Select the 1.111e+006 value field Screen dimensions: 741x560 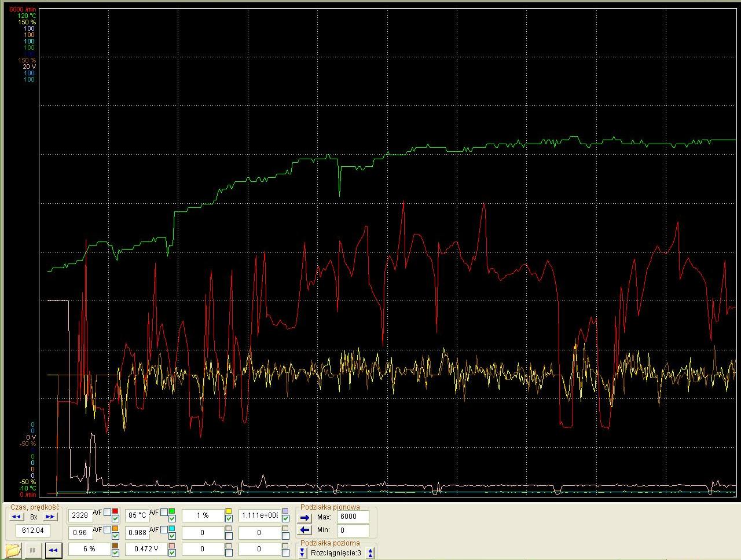click(x=259, y=515)
